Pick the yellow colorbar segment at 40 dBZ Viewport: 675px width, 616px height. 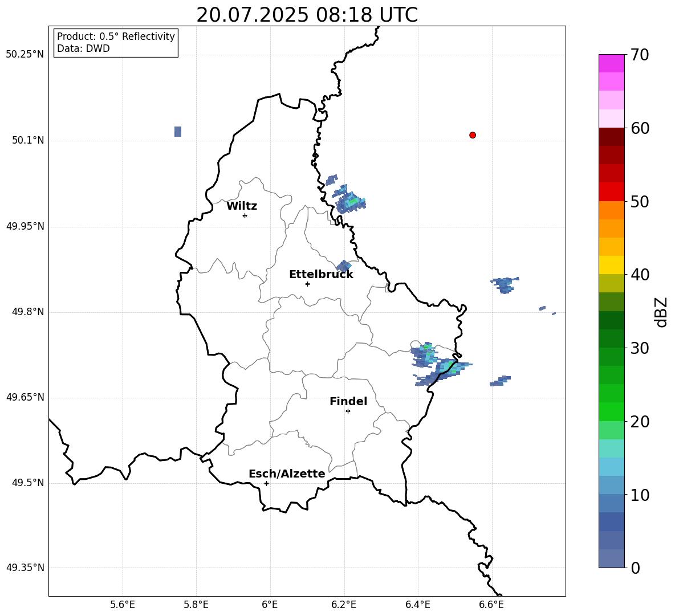[611, 266]
